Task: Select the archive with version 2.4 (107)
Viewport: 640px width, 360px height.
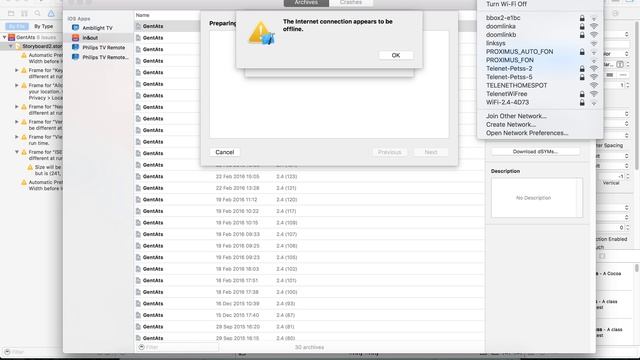Action: (x=309, y=234)
